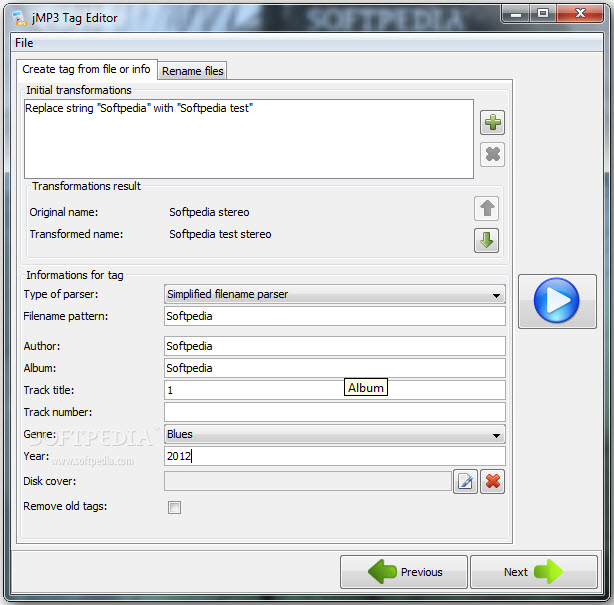Click the Disk cover path field
Viewport: 614px width, 605px height.
pos(308,481)
